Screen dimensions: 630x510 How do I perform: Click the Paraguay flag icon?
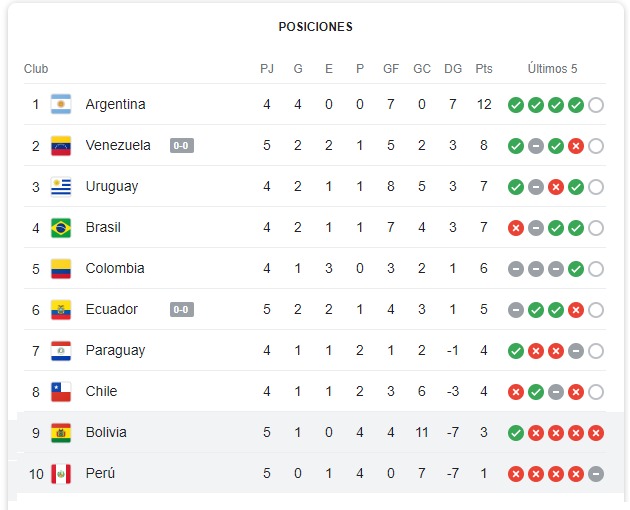pos(61,350)
